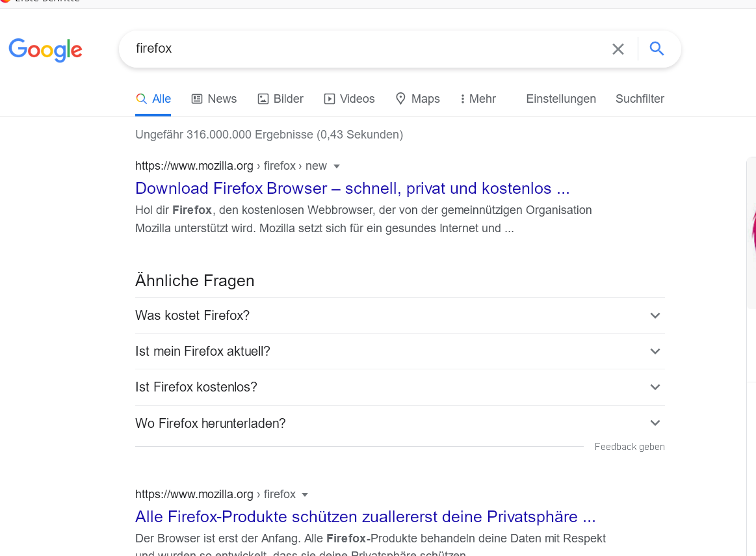This screenshot has height=556, width=756.
Task: Open the dropdown arrow beside mozilla.org › firefox
Action: click(306, 495)
